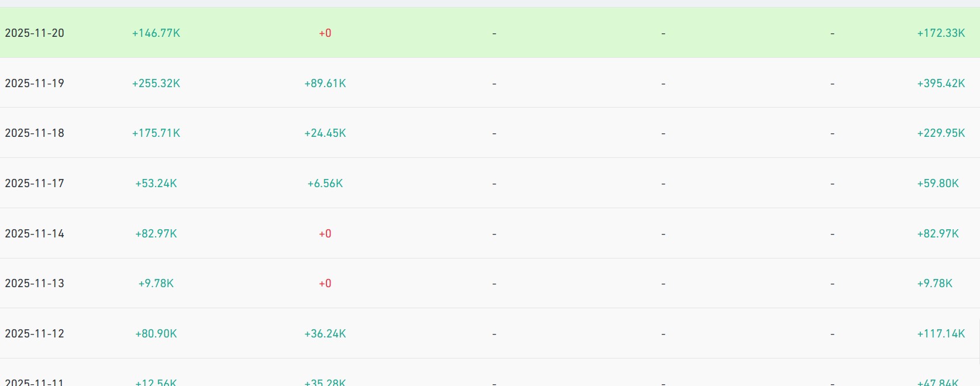
Task: Select the +146.77K value
Action: pyautogui.click(x=156, y=33)
